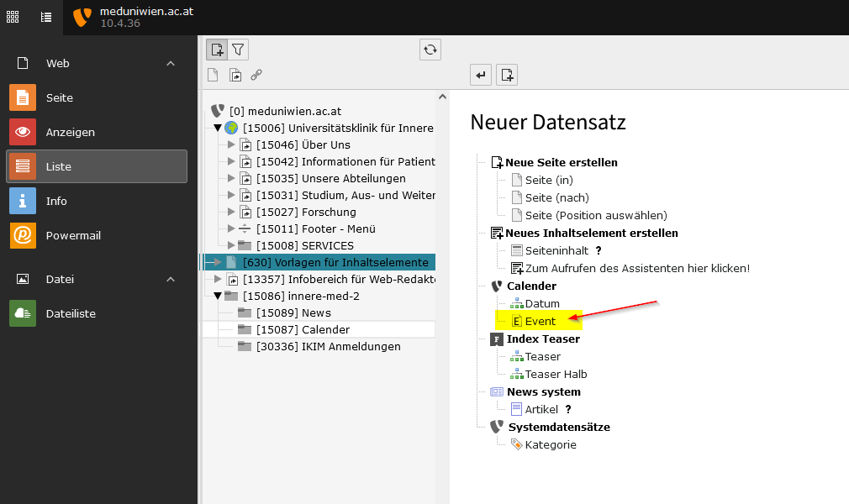Click the Event record E icon
Viewport: 849px width, 504px height.
(517, 321)
